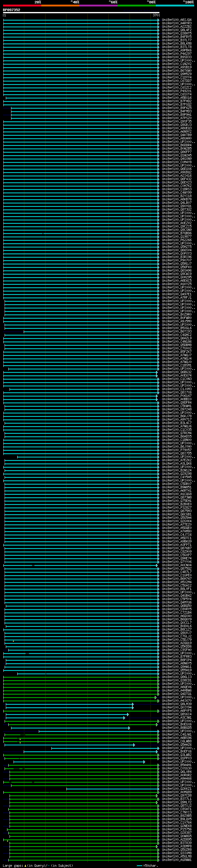Open hit UniRef100_A4RYR3
The height and width of the screenshot is (868, 197).
click(x=177, y=23)
